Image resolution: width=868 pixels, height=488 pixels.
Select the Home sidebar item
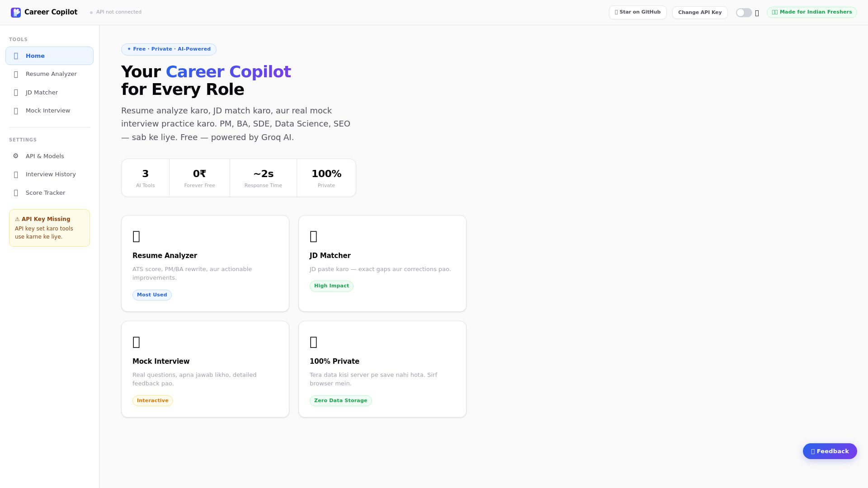(49, 56)
